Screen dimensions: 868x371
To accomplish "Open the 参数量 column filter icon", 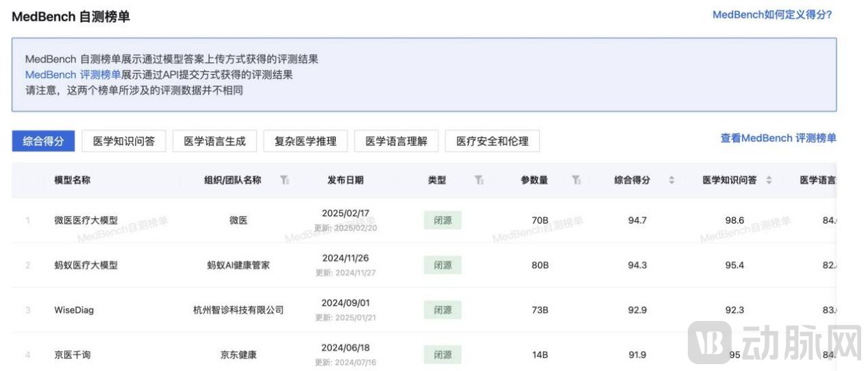I will click(577, 180).
